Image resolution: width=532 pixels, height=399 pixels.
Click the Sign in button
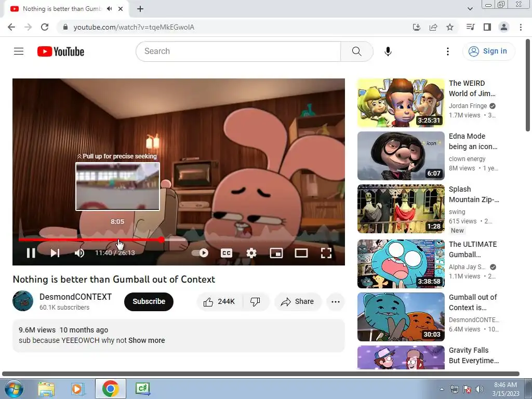tap(488, 51)
